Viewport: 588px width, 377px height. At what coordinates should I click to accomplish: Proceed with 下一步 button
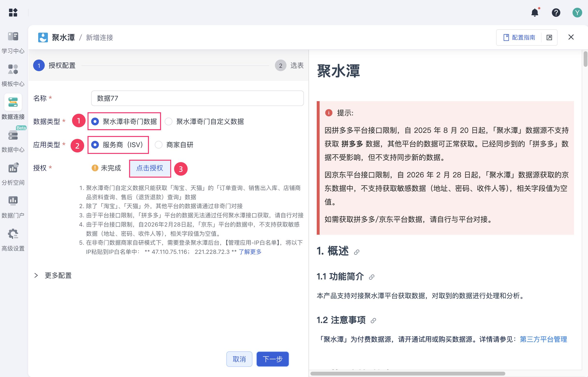pyautogui.click(x=273, y=359)
